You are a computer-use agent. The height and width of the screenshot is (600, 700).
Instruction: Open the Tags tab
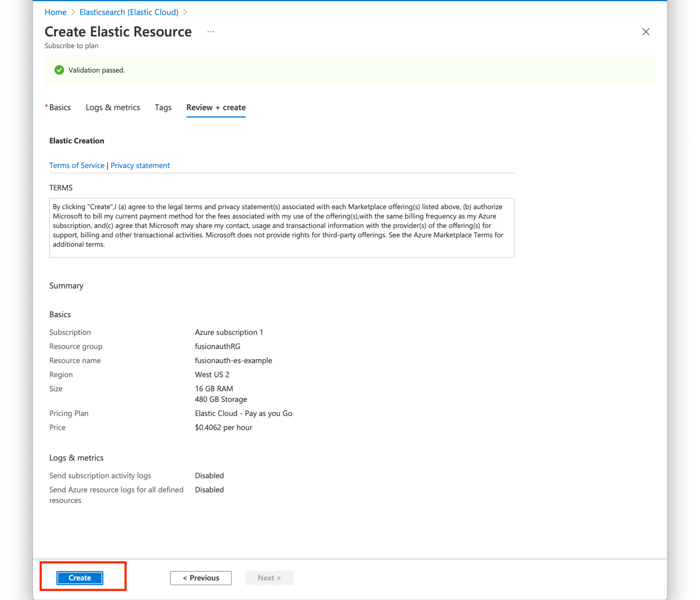(x=163, y=107)
